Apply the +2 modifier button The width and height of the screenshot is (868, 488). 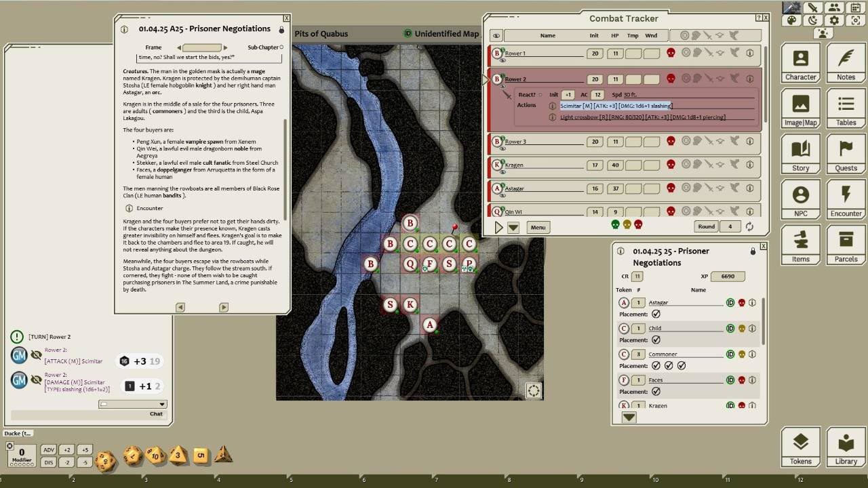(x=66, y=450)
